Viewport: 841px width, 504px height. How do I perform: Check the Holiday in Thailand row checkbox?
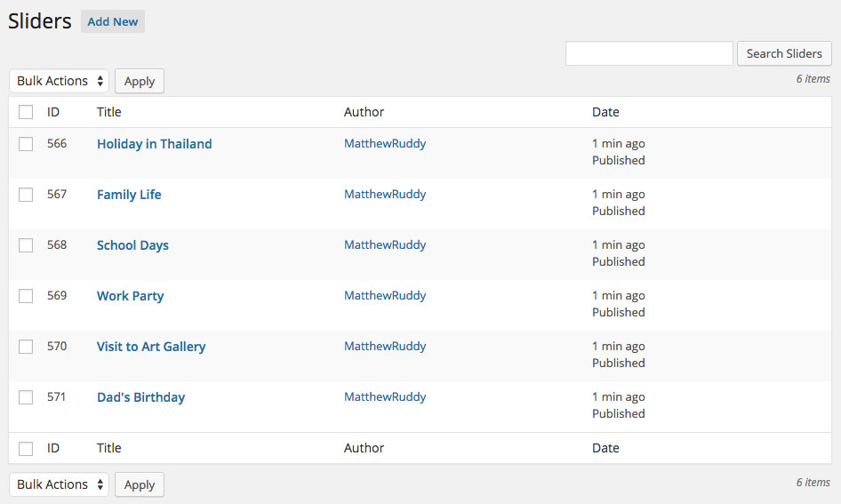pyautogui.click(x=26, y=144)
